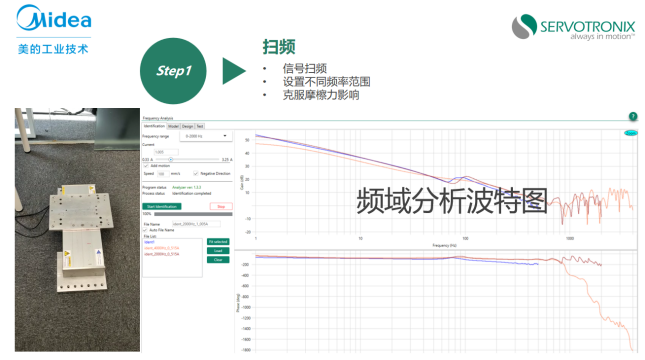Click the Midea logo
The height and width of the screenshot is (360, 645).
pos(54,30)
